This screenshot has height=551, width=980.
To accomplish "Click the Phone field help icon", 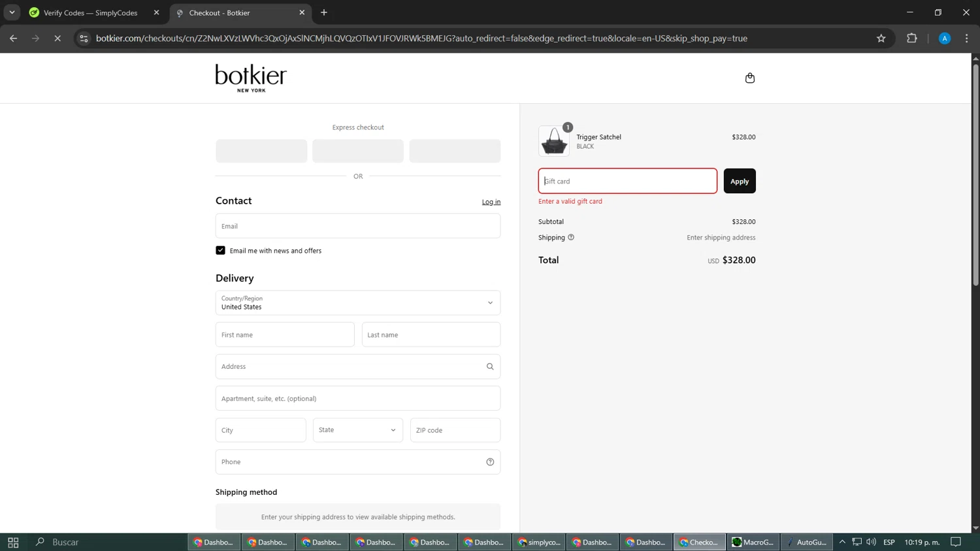I will [490, 462].
